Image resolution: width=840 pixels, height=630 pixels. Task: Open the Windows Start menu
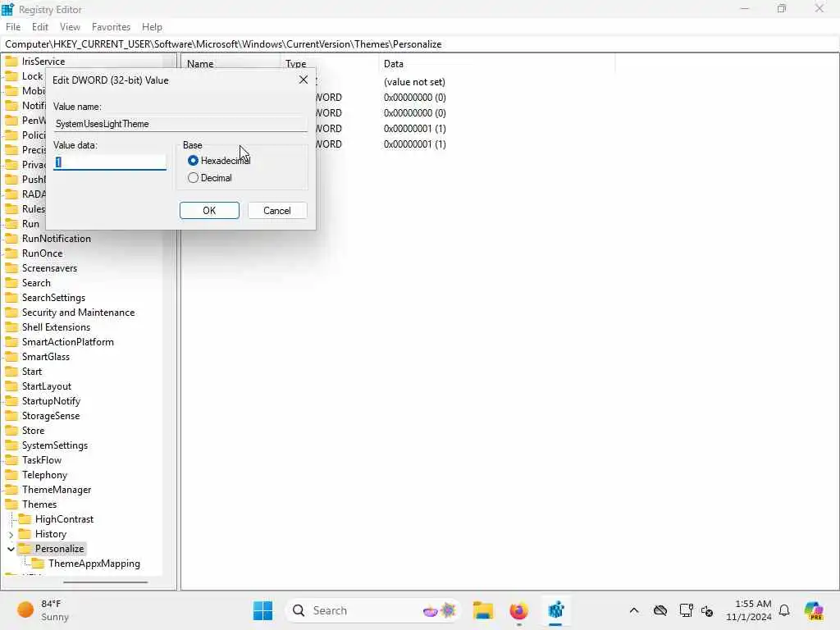tap(262, 610)
